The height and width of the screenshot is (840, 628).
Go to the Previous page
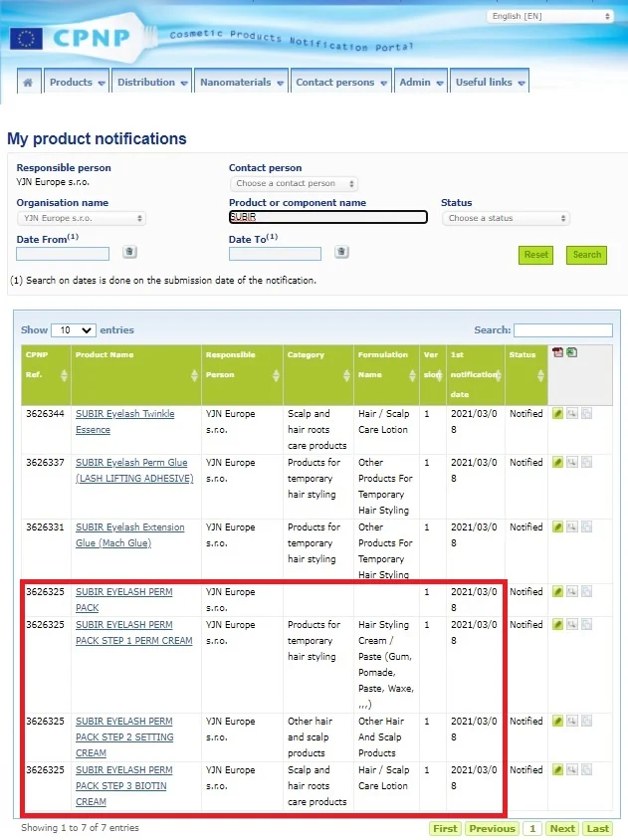(492, 828)
